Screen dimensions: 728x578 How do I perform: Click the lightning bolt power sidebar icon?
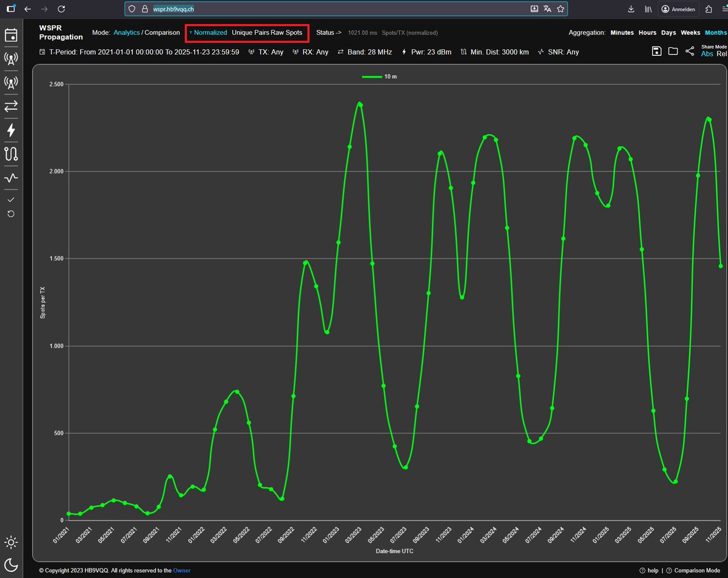[x=11, y=130]
